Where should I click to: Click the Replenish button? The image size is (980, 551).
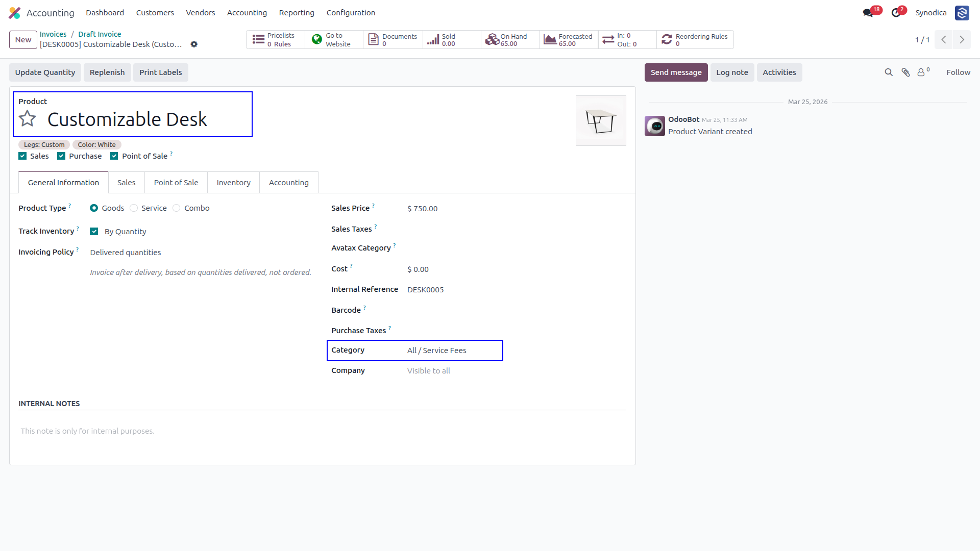107,72
